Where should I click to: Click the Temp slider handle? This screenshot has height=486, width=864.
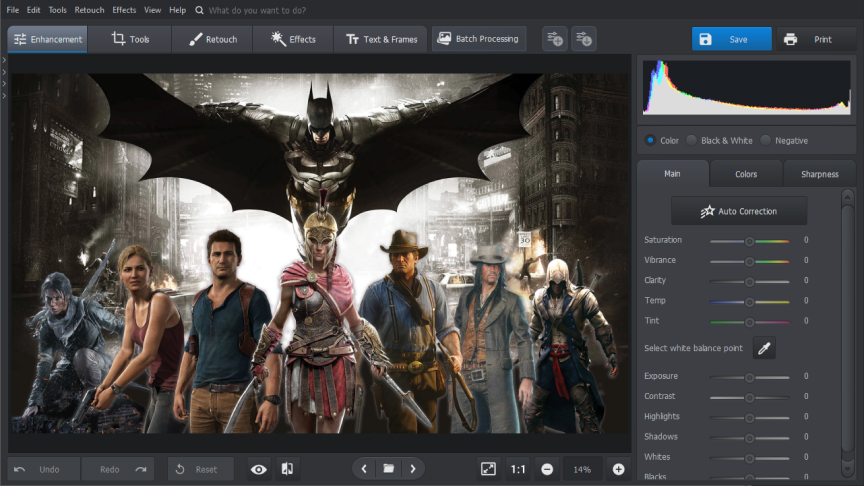click(x=749, y=302)
